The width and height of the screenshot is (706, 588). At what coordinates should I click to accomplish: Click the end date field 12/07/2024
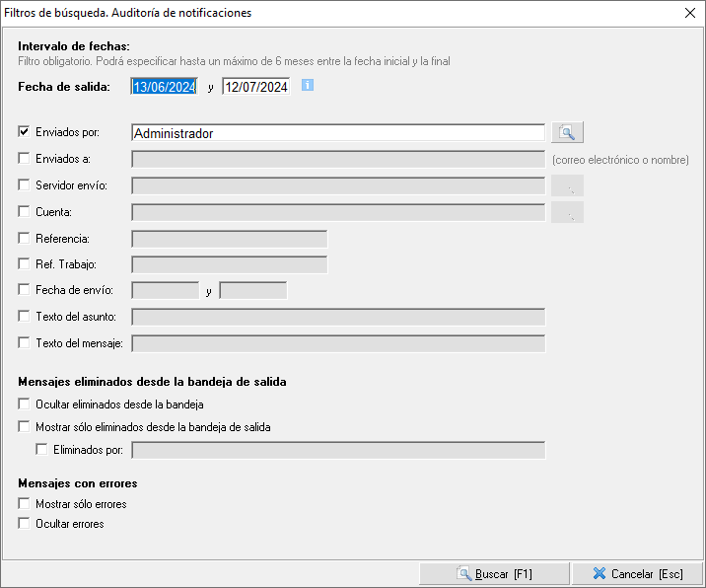255,87
